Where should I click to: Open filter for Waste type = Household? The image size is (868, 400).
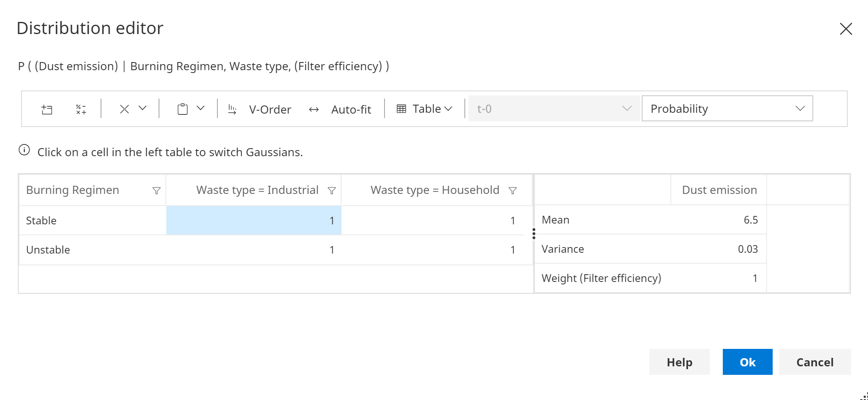click(x=512, y=191)
